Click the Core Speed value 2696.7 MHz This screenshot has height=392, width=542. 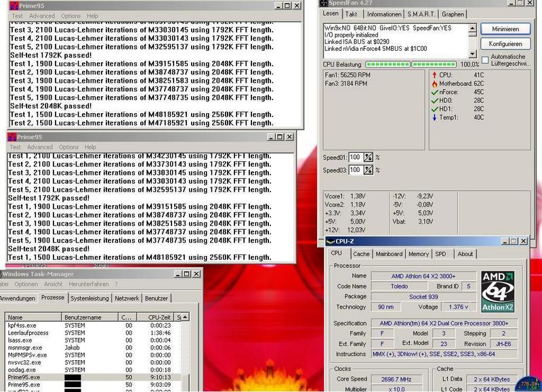(x=396, y=379)
